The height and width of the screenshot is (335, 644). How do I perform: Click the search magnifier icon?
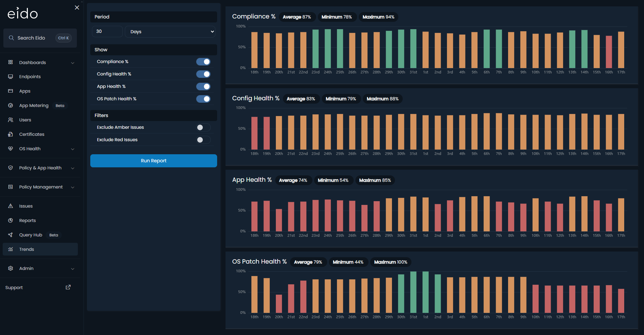coord(11,38)
